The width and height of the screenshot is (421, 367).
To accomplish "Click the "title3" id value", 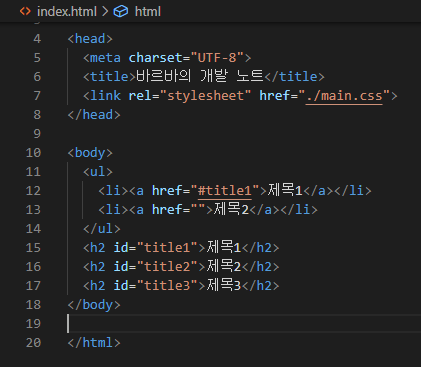I will point(167,286).
